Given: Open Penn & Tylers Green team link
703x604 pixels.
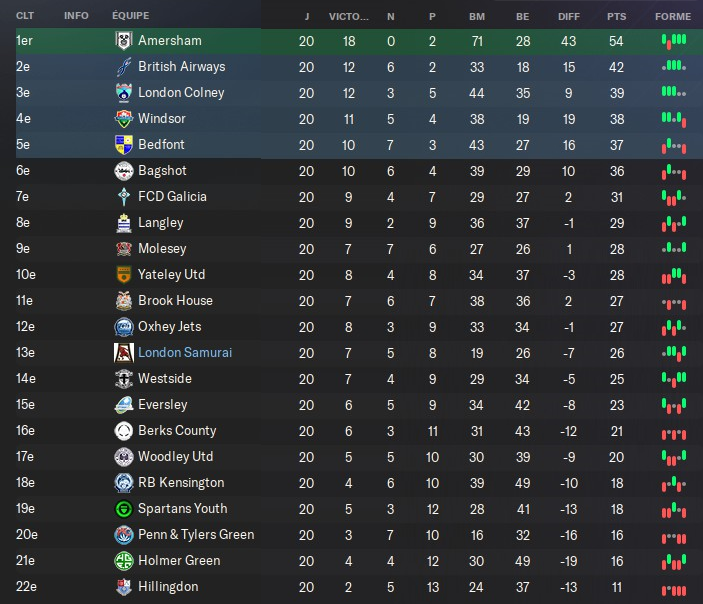Looking at the screenshot, I should coord(196,535).
